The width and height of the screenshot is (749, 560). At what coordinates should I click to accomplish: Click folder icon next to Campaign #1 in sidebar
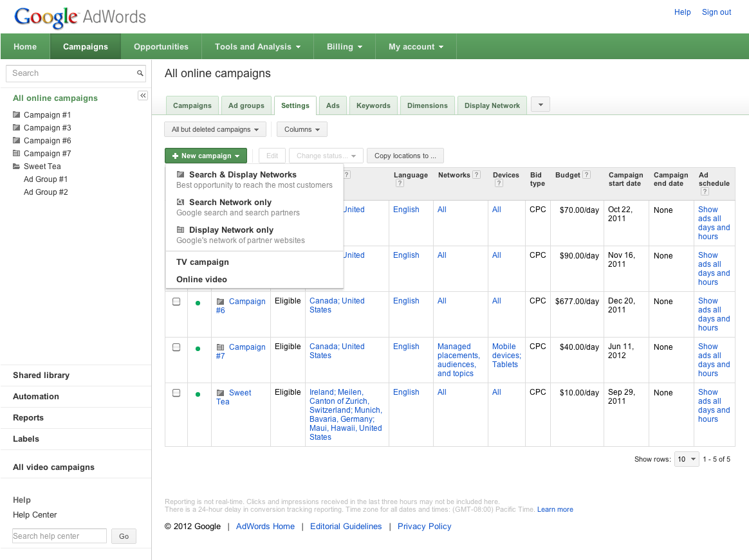16,114
